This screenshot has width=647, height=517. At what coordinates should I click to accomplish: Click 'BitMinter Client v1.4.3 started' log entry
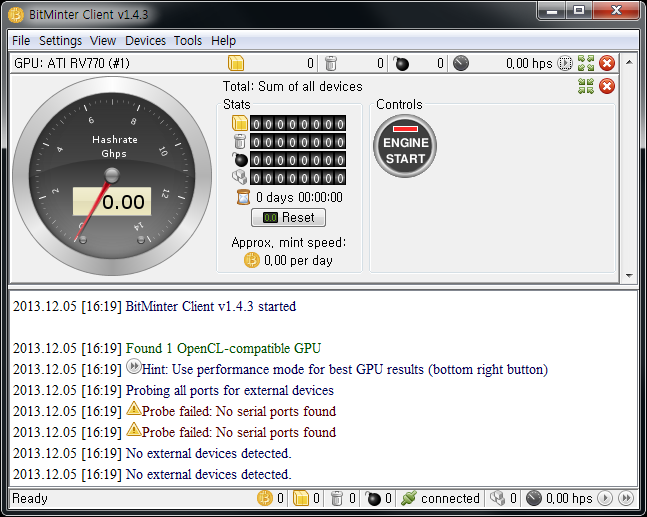(x=211, y=307)
